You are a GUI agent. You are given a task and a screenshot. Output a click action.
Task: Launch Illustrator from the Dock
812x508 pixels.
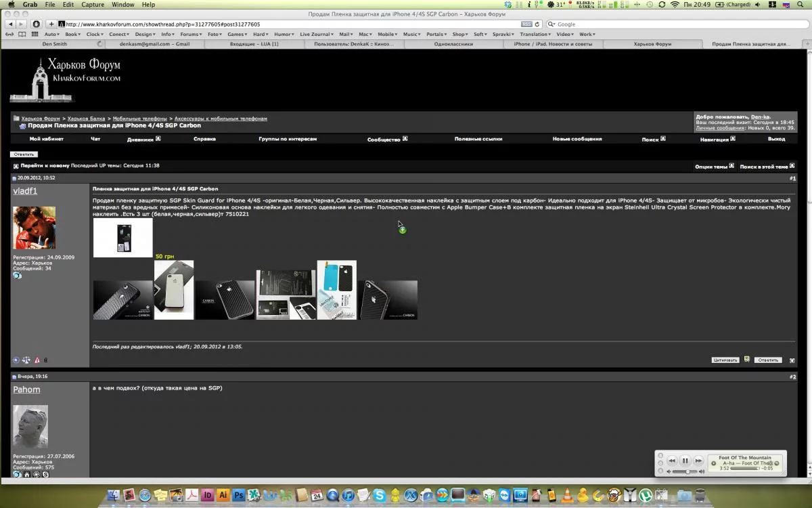pos(223,496)
